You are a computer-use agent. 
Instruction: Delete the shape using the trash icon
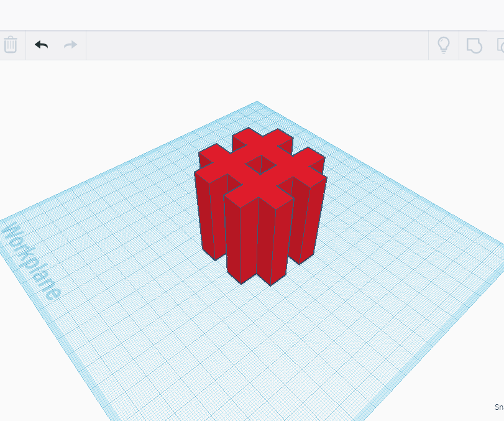11,45
